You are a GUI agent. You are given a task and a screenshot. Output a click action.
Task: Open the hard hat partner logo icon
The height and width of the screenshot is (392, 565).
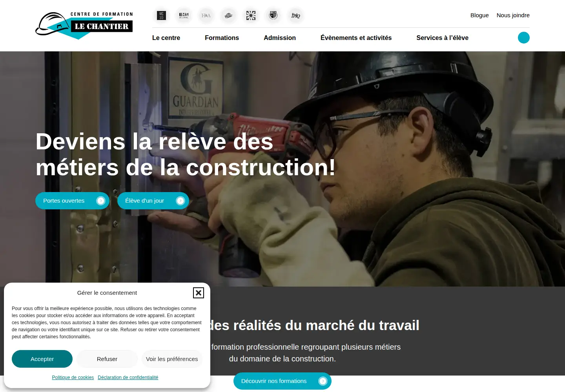pyautogui.click(x=228, y=16)
